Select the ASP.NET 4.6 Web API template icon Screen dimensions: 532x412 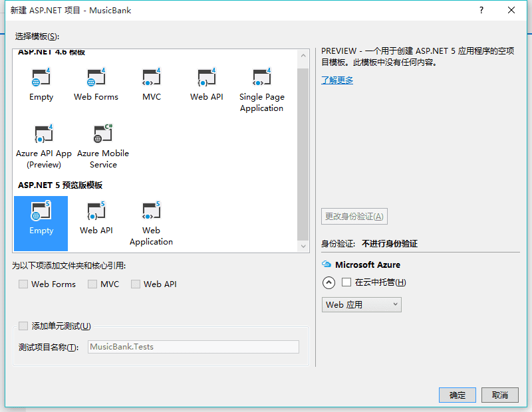tap(207, 77)
